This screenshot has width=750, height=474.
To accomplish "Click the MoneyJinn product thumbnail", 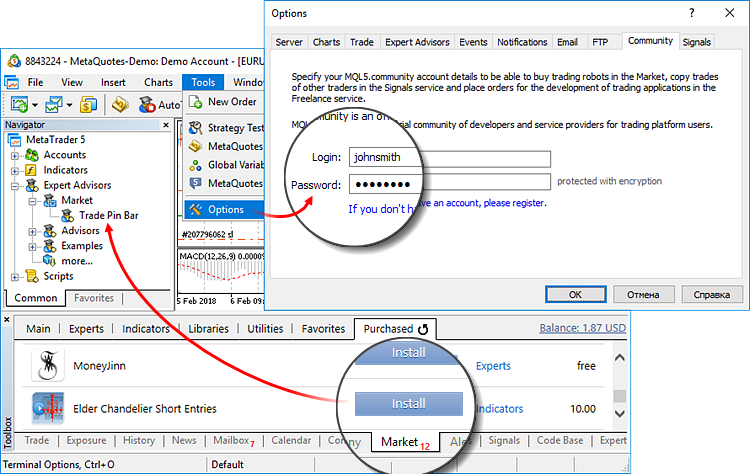I will click(48, 365).
